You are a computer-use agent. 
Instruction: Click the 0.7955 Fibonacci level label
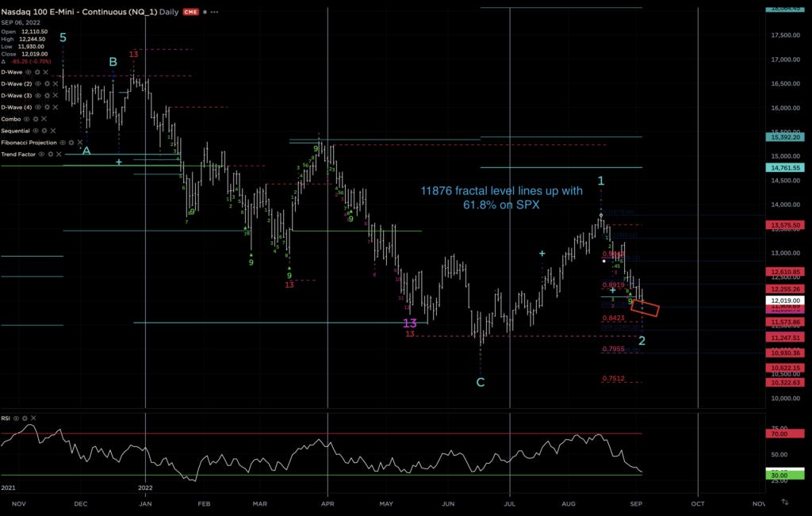tap(613, 349)
